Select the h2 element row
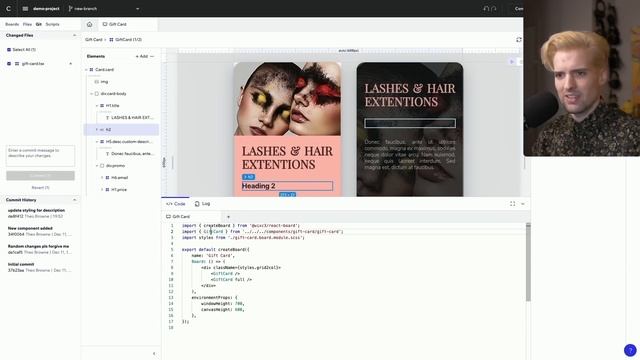The width and height of the screenshot is (640, 360). [x=121, y=130]
